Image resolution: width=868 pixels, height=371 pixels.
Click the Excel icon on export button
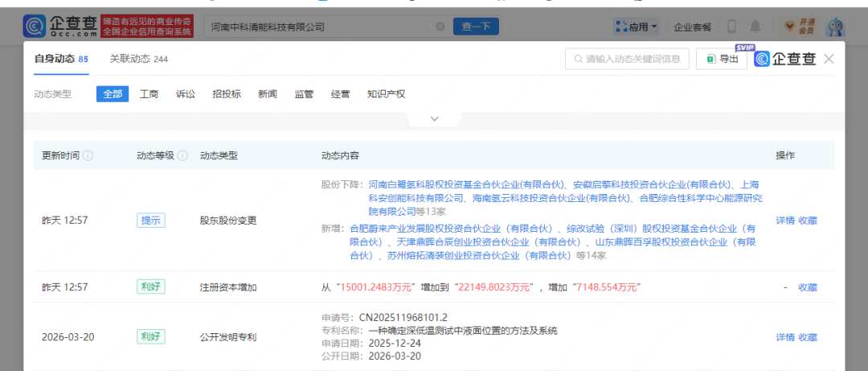[711, 60]
